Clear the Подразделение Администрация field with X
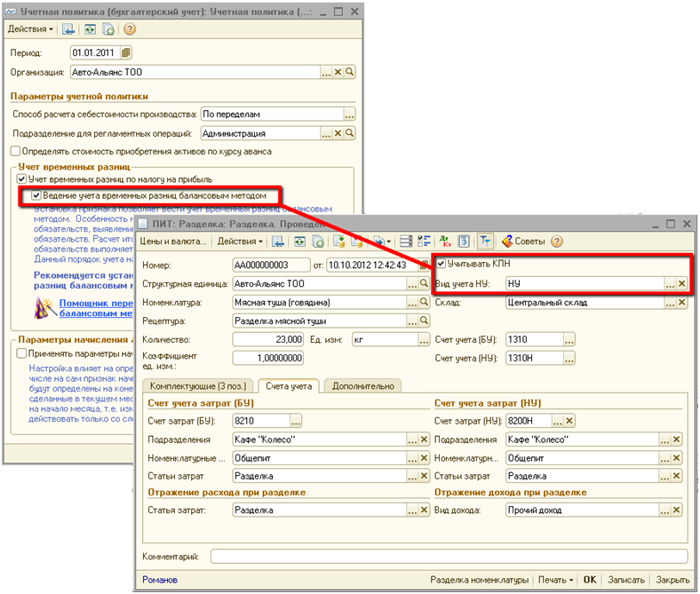The image size is (700, 594). coord(338,133)
